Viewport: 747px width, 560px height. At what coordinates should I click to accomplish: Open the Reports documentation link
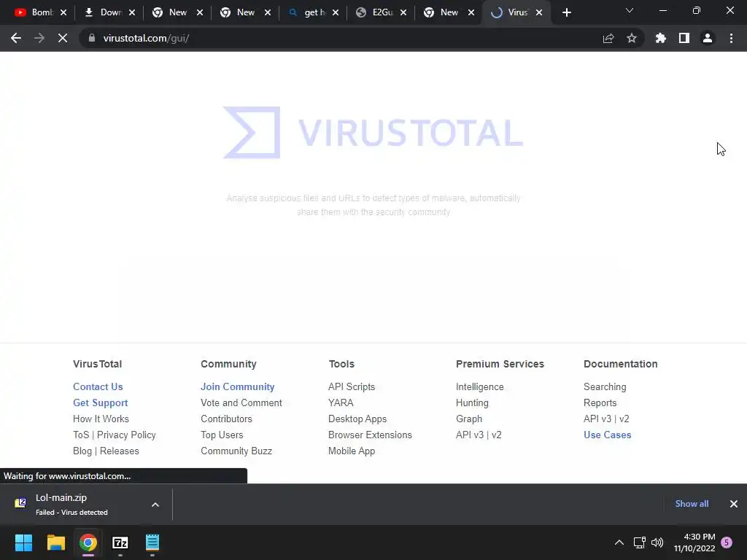click(x=600, y=402)
